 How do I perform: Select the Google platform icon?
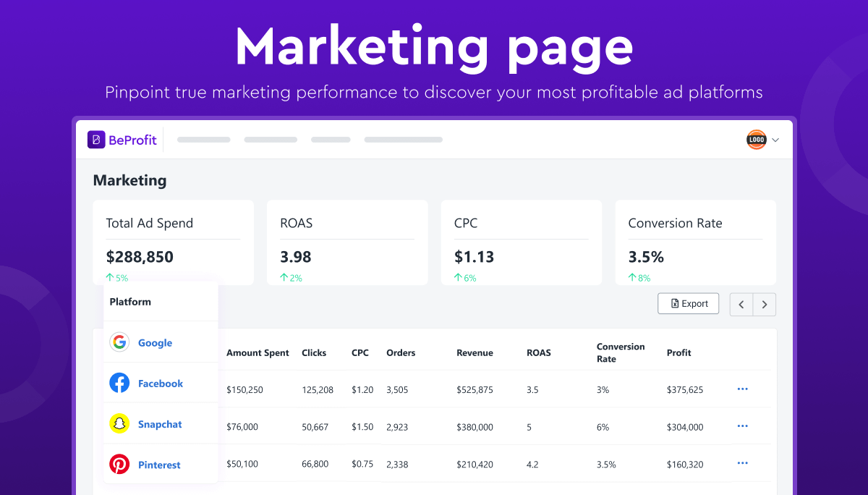coord(119,342)
